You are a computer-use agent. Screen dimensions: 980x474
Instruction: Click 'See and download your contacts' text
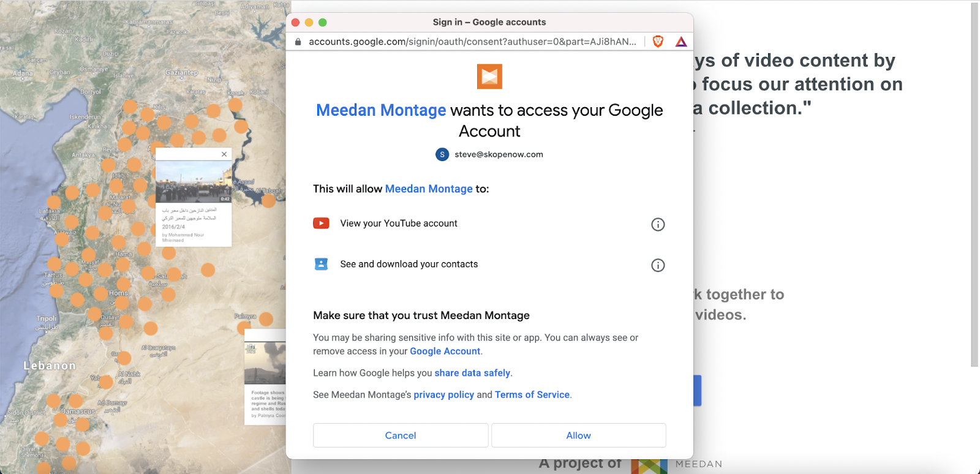[409, 264]
